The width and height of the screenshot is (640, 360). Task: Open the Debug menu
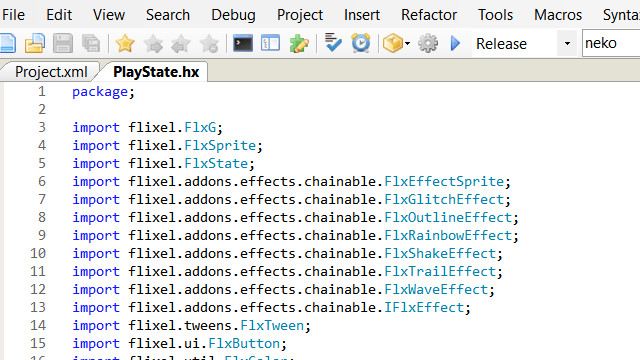(x=233, y=15)
